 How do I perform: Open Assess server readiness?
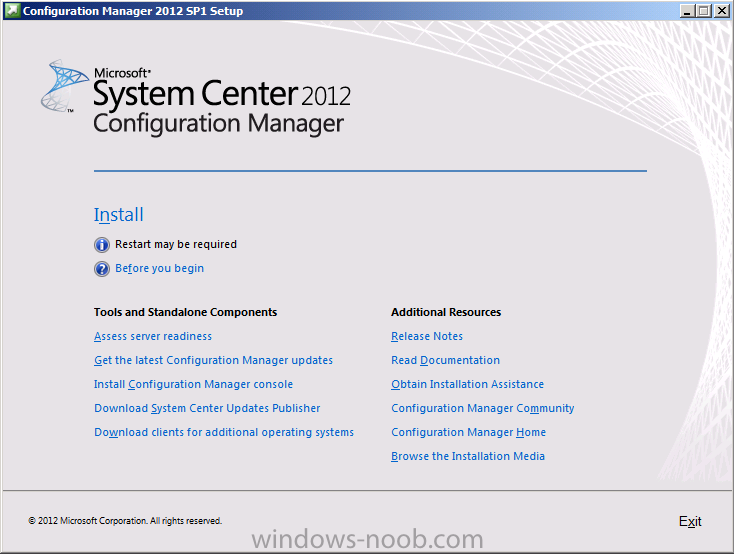pos(153,336)
